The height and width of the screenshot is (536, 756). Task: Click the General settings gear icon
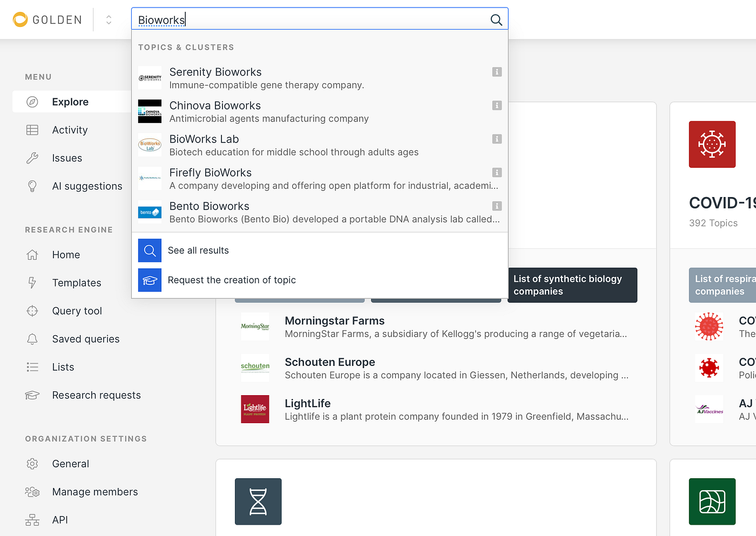(x=32, y=463)
